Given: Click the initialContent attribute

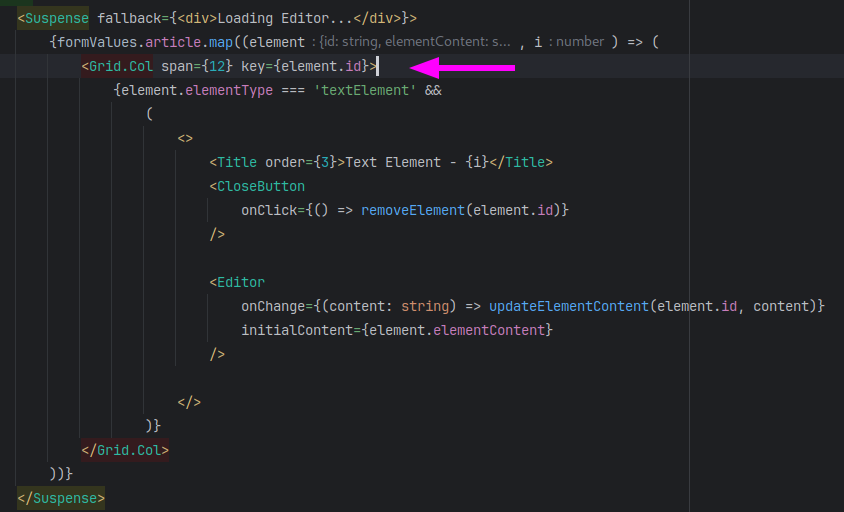Looking at the screenshot, I should pyautogui.click(x=297, y=330).
